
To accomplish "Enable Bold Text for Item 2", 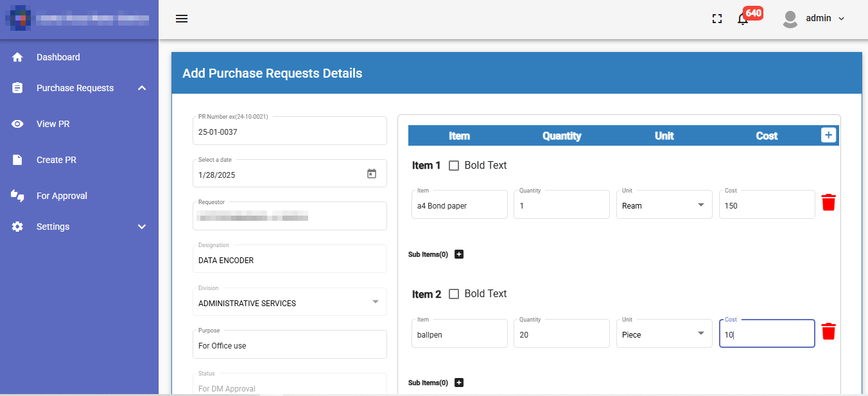I will (454, 294).
